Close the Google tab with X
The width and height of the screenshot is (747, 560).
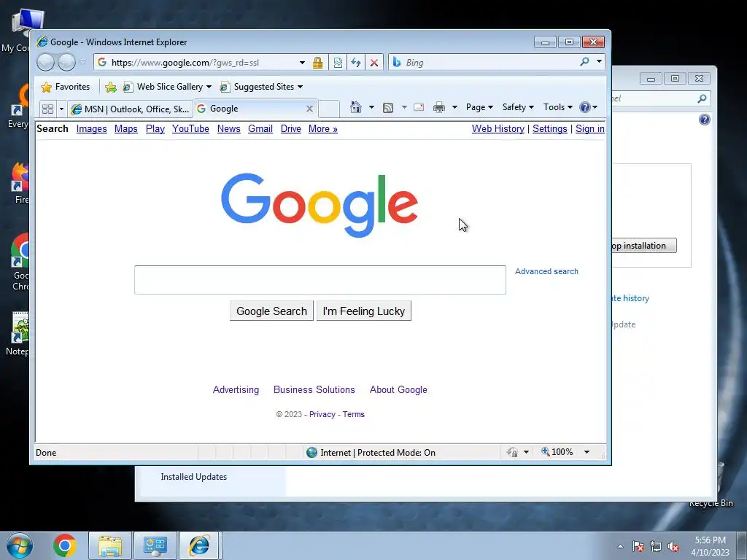(309, 109)
